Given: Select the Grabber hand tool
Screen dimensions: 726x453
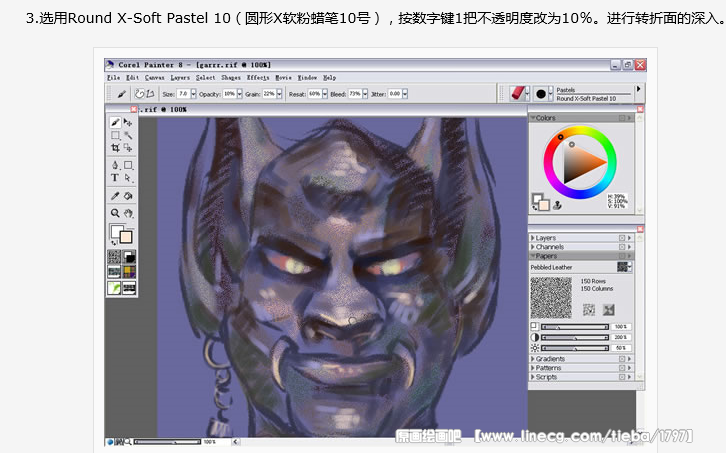Looking at the screenshot, I should (128, 213).
